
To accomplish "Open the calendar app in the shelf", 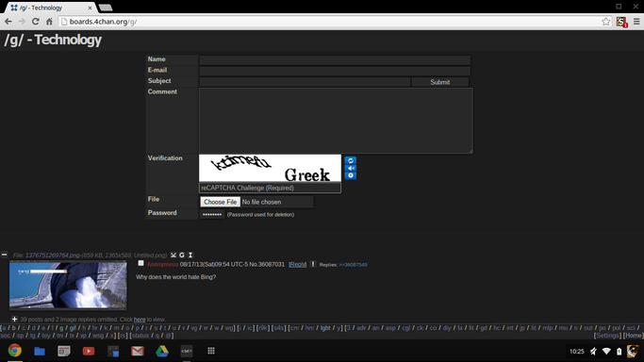I will coord(64,351).
